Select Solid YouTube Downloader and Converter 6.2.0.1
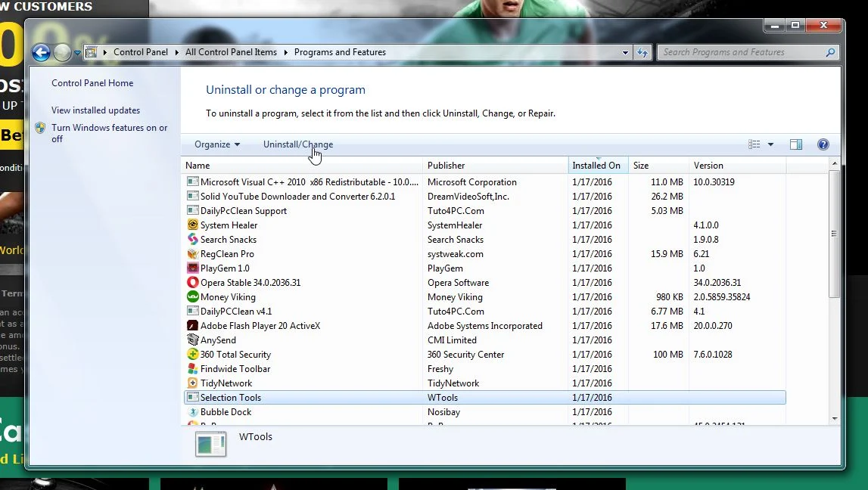 (x=298, y=197)
